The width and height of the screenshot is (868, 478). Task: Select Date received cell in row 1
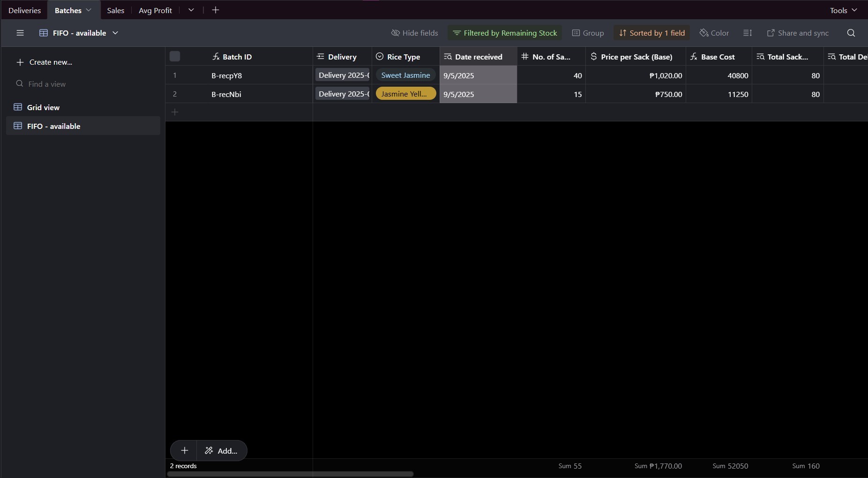pos(479,75)
